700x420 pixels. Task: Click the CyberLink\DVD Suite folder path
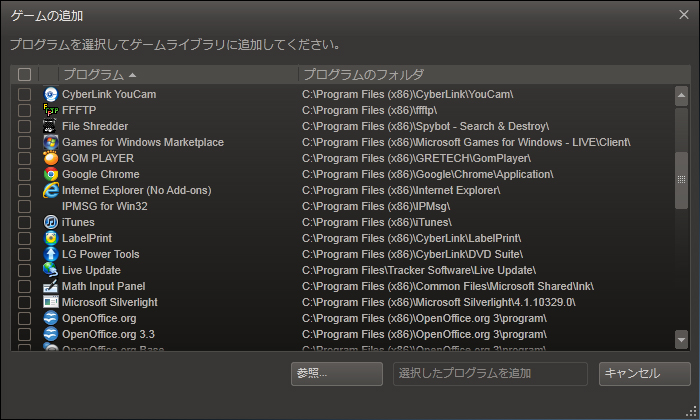[x=412, y=254]
